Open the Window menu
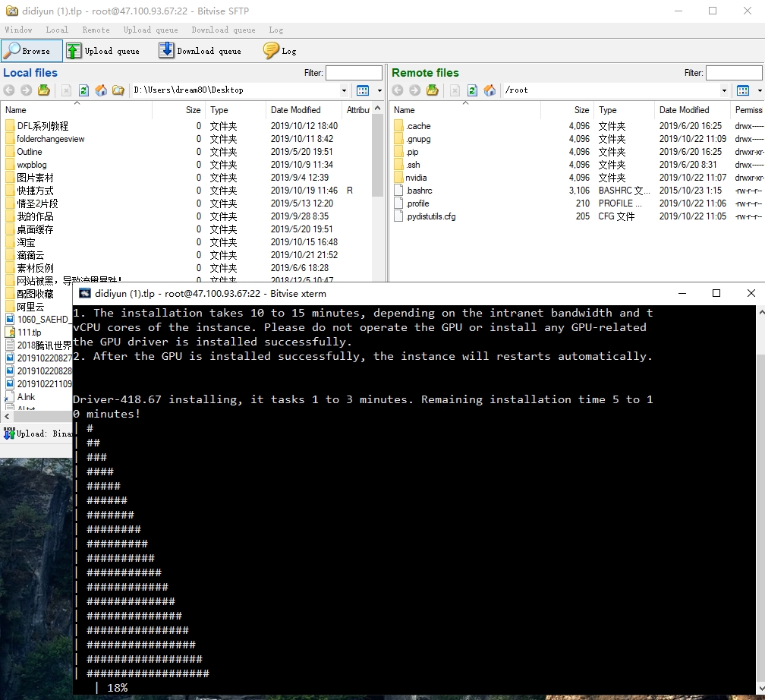765x700 pixels. 18,30
